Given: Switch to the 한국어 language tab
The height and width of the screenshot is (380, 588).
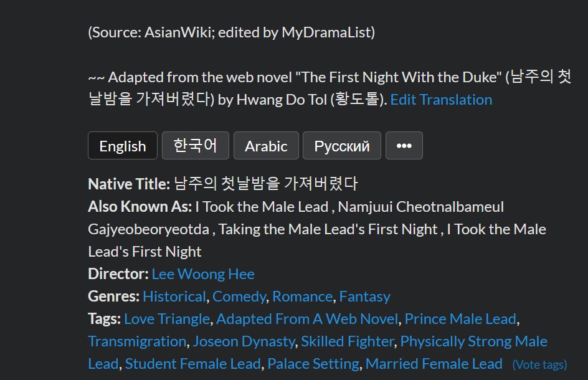Looking at the screenshot, I should (196, 146).
